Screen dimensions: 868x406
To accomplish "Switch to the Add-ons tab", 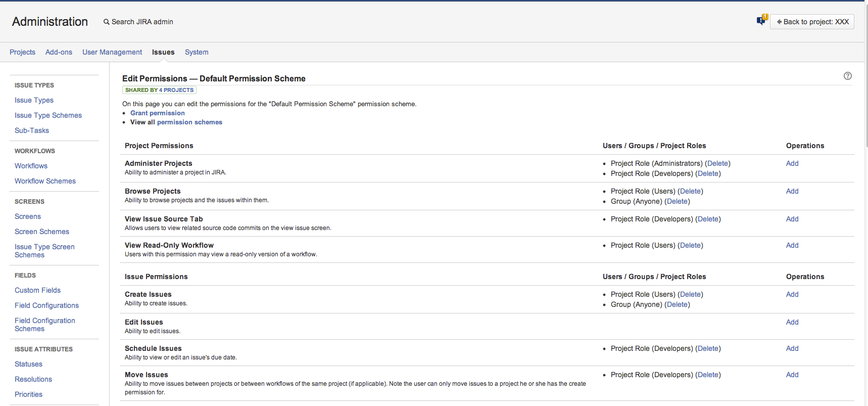I will (59, 52).
